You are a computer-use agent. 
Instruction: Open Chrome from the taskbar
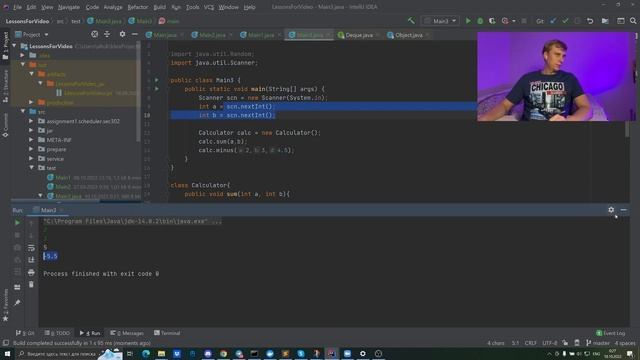pyautogui.click(x=223, y=353)
